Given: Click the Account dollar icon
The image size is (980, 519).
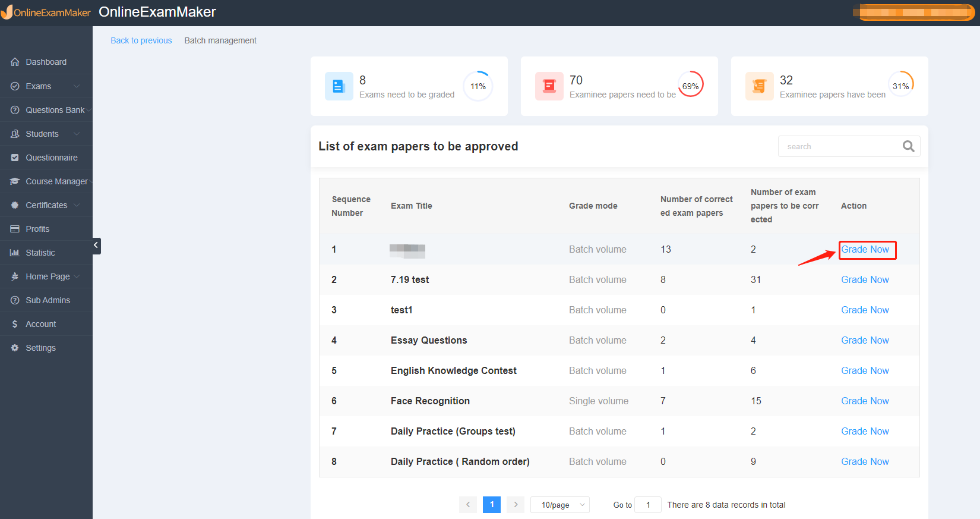Looking at the screenshot, I should (15, 324).
